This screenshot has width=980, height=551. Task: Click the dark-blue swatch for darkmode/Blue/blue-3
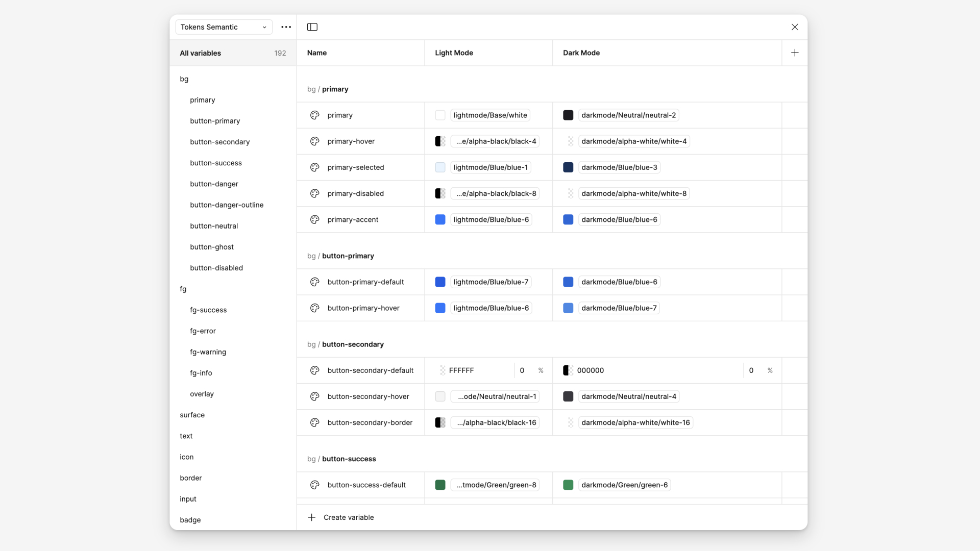click(x=568, y=167)
